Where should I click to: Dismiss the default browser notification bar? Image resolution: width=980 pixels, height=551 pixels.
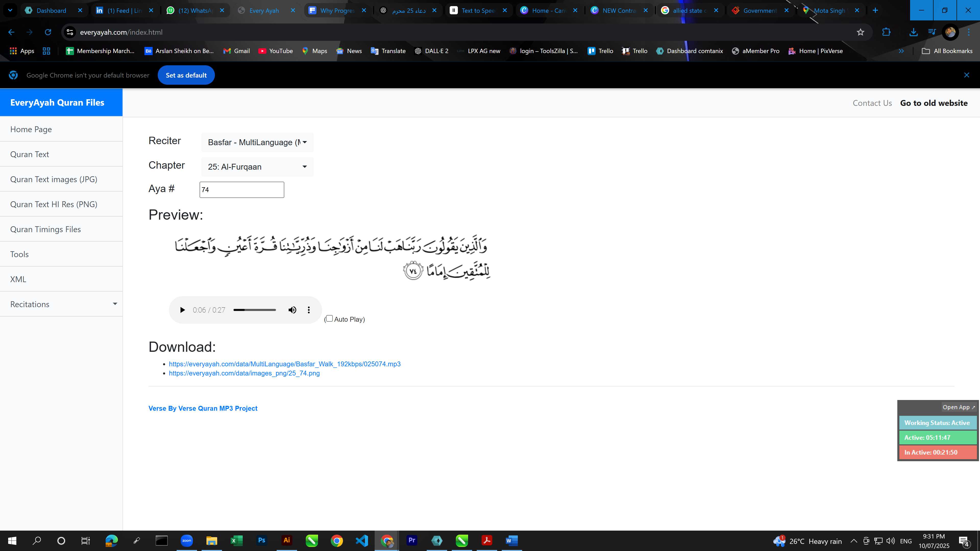966,75
